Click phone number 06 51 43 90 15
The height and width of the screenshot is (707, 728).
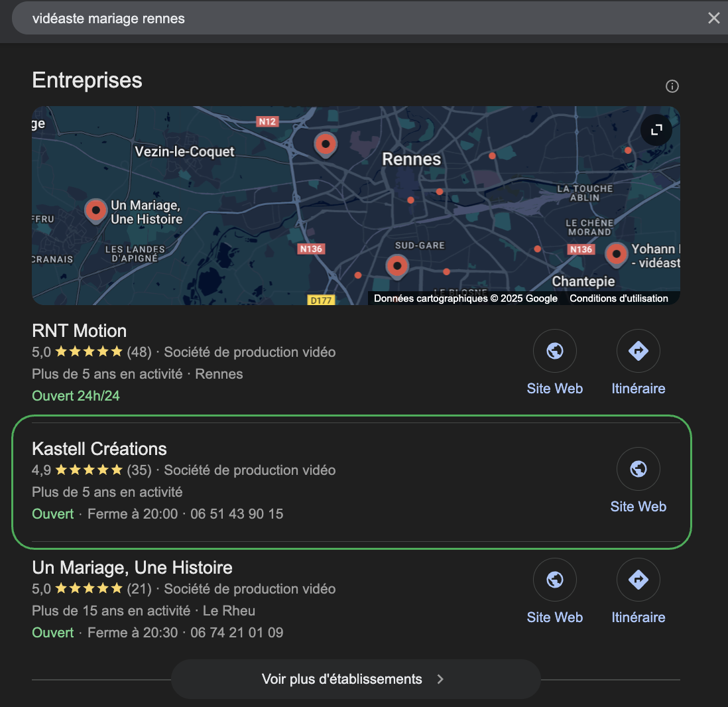[236, 514]
